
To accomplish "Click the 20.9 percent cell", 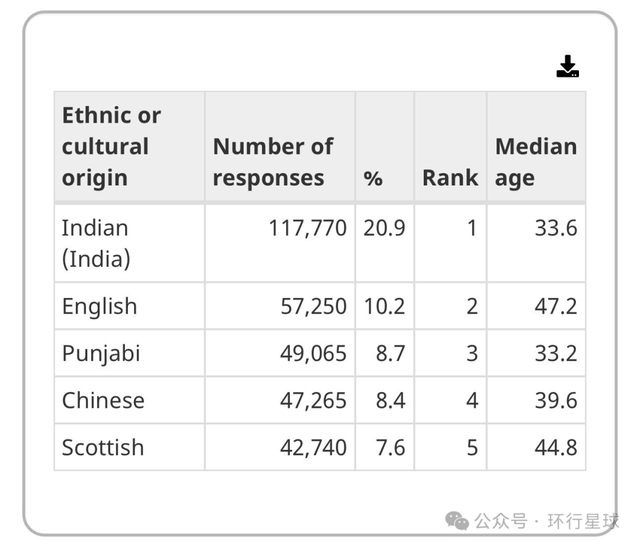I will click(x=384, y=228).
